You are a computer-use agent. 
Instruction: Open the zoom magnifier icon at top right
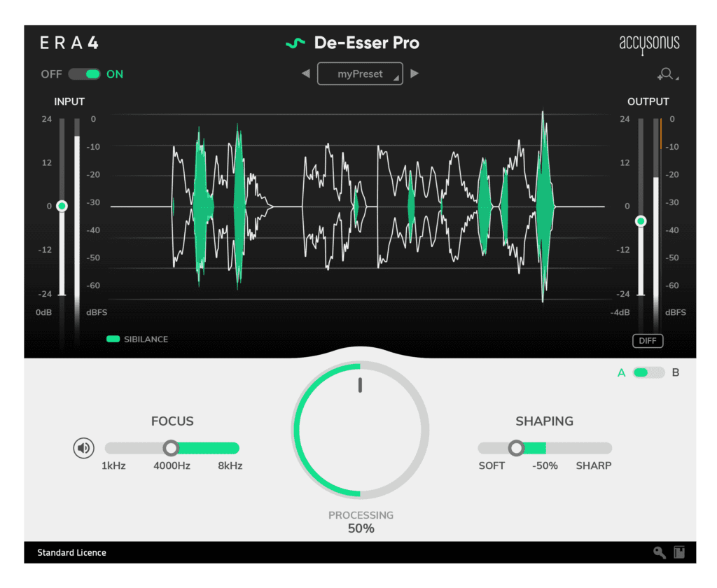click(x=667, y=74)
